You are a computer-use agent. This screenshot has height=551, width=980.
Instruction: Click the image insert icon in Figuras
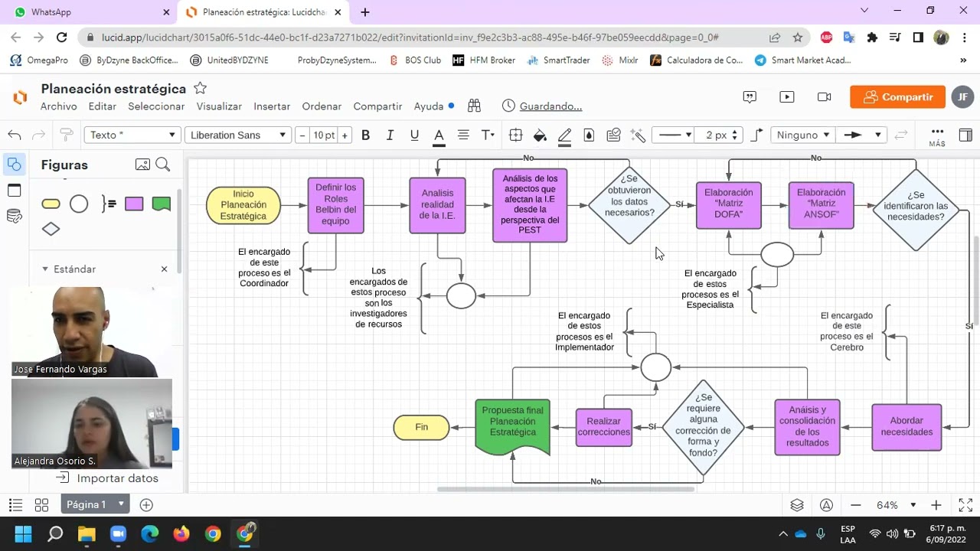tap(142, 165)
